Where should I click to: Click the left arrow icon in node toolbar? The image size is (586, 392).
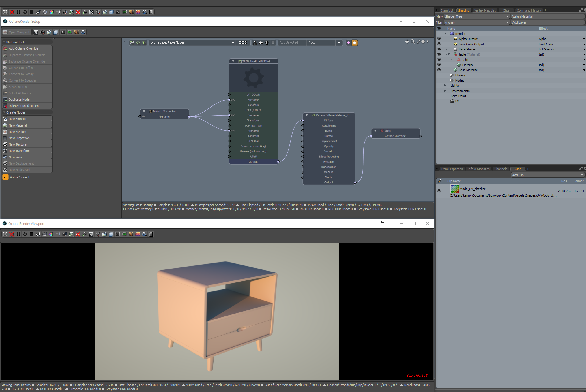click(261, 43)
